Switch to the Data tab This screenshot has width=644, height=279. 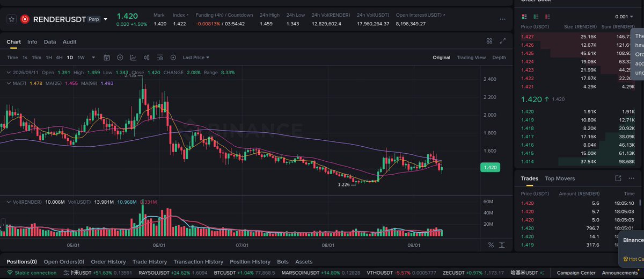[50, 41]
